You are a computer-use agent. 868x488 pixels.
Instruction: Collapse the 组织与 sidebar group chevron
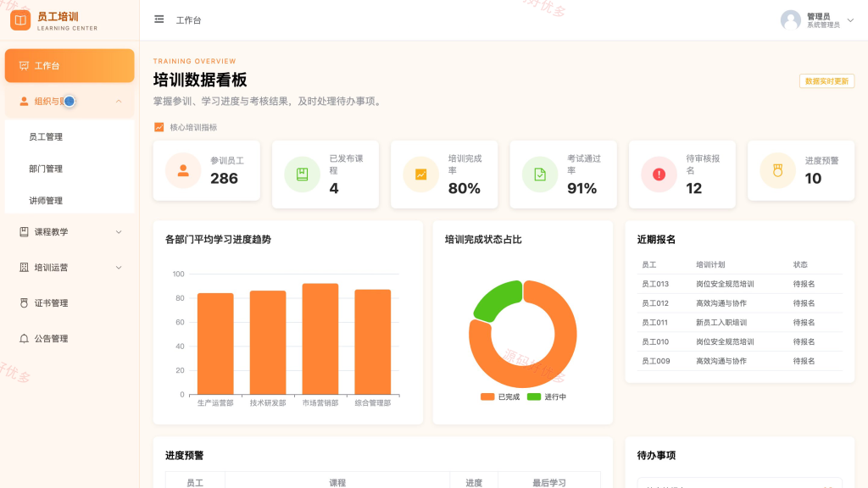[x=119, y=102]
